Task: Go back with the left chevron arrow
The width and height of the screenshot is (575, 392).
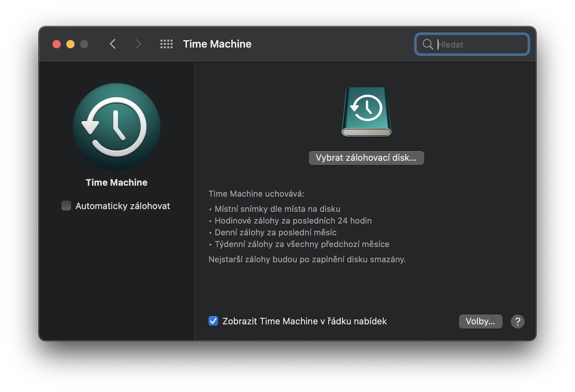Action: click(113, 44)
